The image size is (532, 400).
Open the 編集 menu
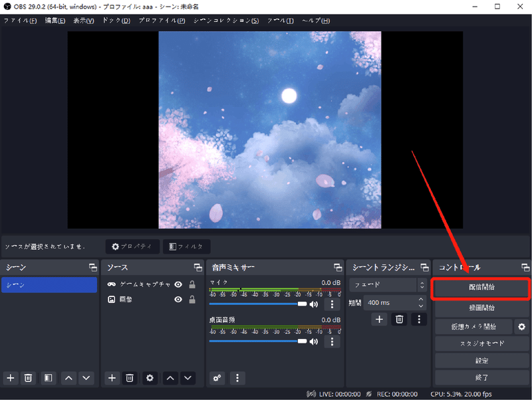[x=55, y=21]
